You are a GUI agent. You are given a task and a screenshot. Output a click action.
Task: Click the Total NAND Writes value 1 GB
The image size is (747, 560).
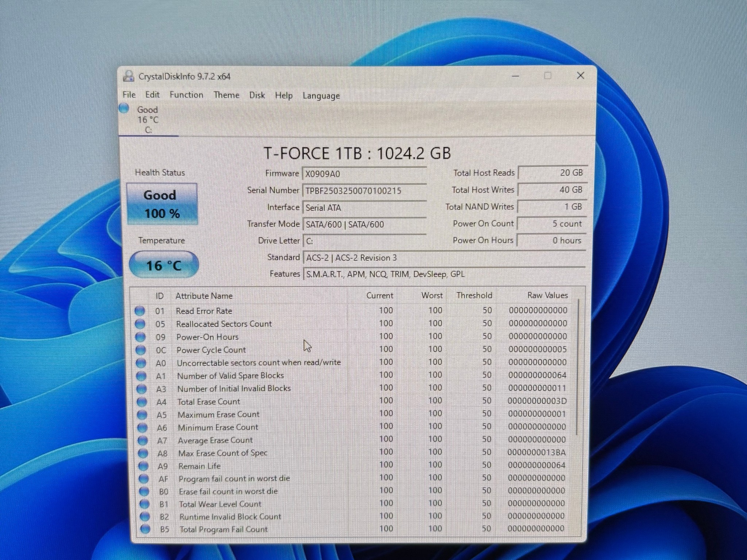pos(552,207)
